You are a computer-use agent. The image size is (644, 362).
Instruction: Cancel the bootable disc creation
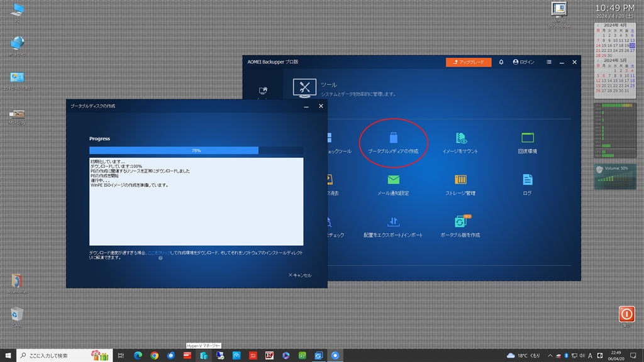[x=300, y=275]
